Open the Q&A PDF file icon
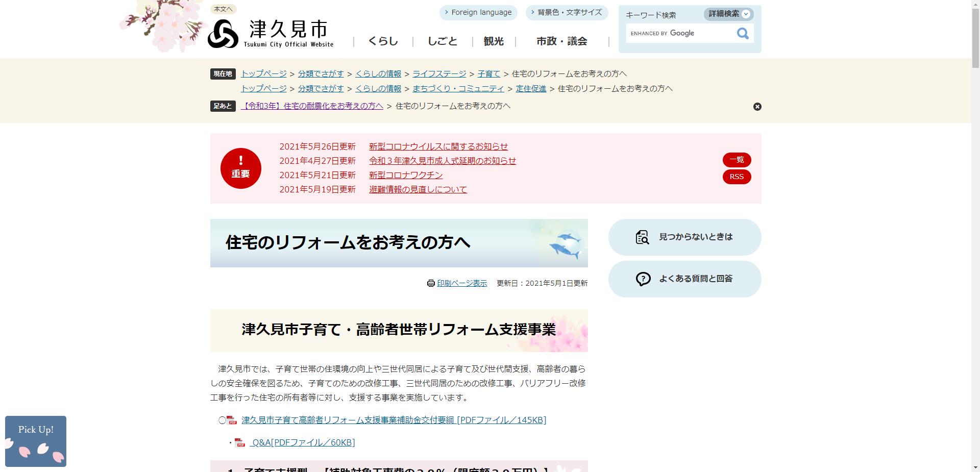Screen dimensions: 980x472 pyautogui.click(x=239, y=442)
